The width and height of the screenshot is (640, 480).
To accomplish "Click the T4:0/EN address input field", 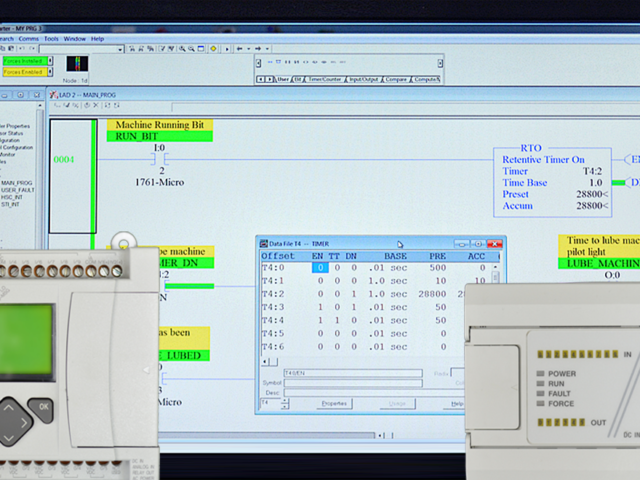I will pos(353,373).
